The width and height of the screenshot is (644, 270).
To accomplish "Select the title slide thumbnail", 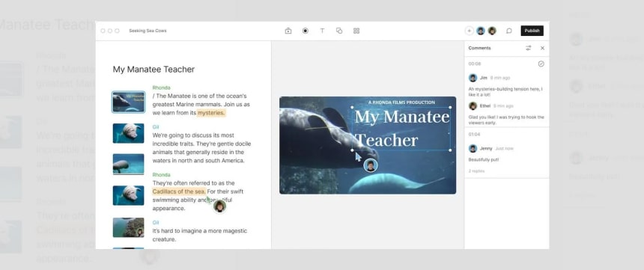I will tap(129, 102).
